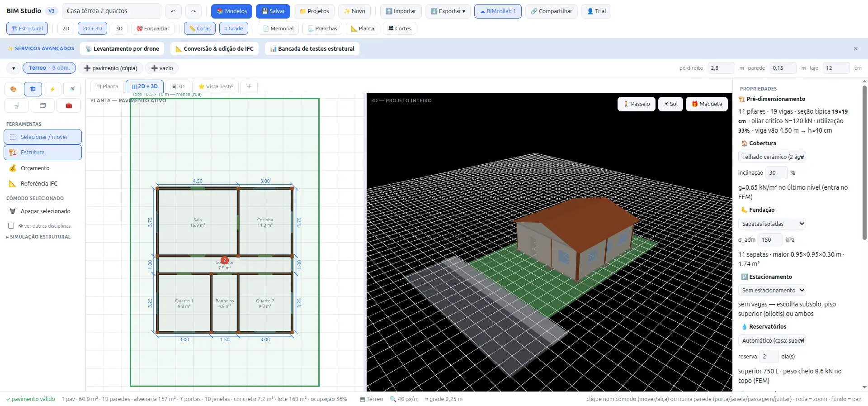Click the redo arrow button

point(193,11)
